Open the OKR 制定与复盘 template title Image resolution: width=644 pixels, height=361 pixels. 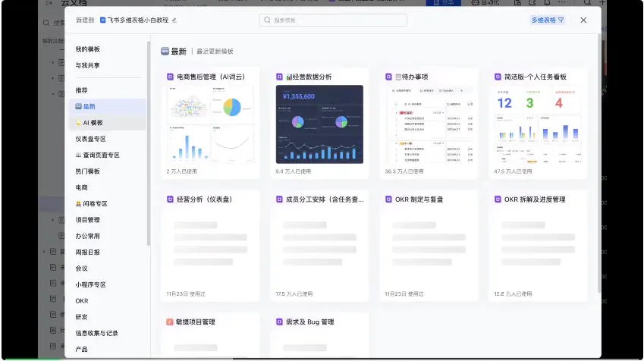pyautogui.click(x=419, y=199)
